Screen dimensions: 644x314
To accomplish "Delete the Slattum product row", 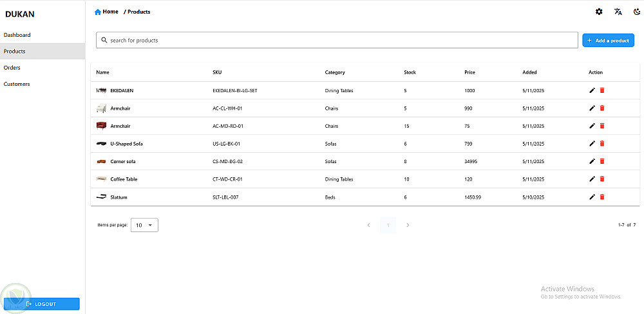I will pos(602,197).
